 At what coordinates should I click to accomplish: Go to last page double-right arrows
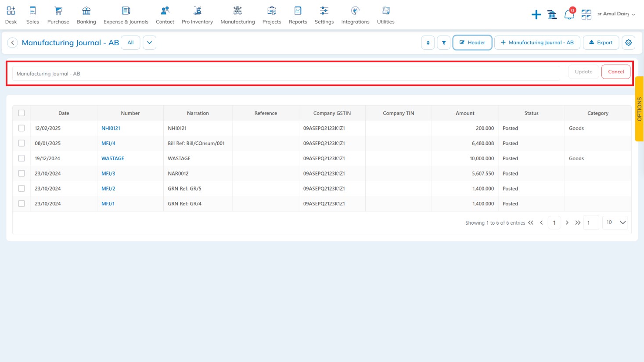(578, 222)
